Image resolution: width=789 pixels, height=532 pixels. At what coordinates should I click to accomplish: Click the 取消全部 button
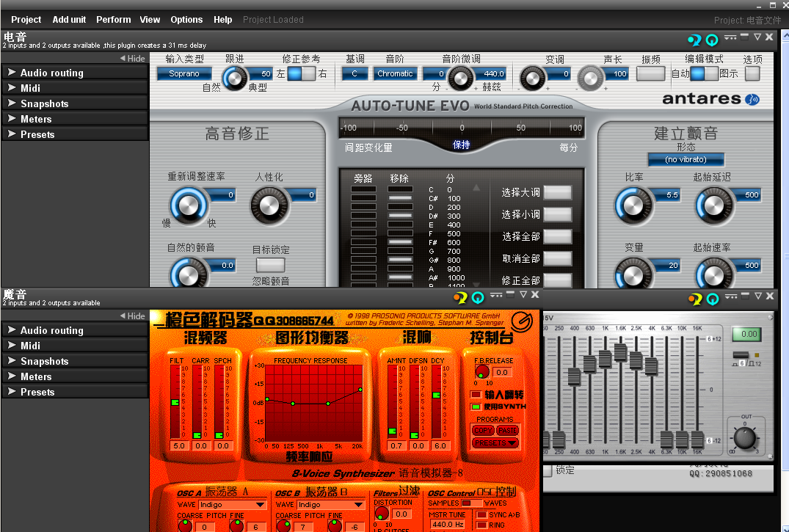click(558, 259)
